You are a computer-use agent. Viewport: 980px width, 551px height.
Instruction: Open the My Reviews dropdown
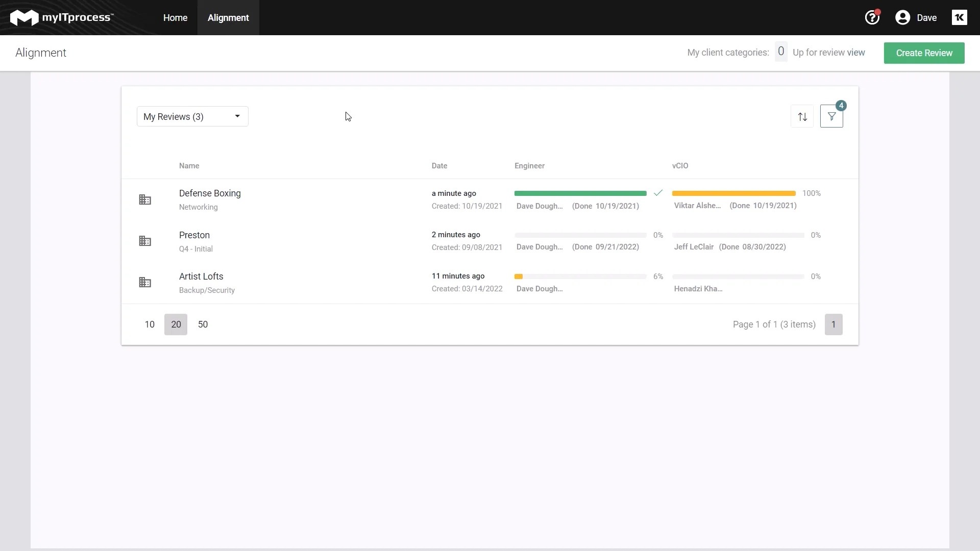coord(192,116)
